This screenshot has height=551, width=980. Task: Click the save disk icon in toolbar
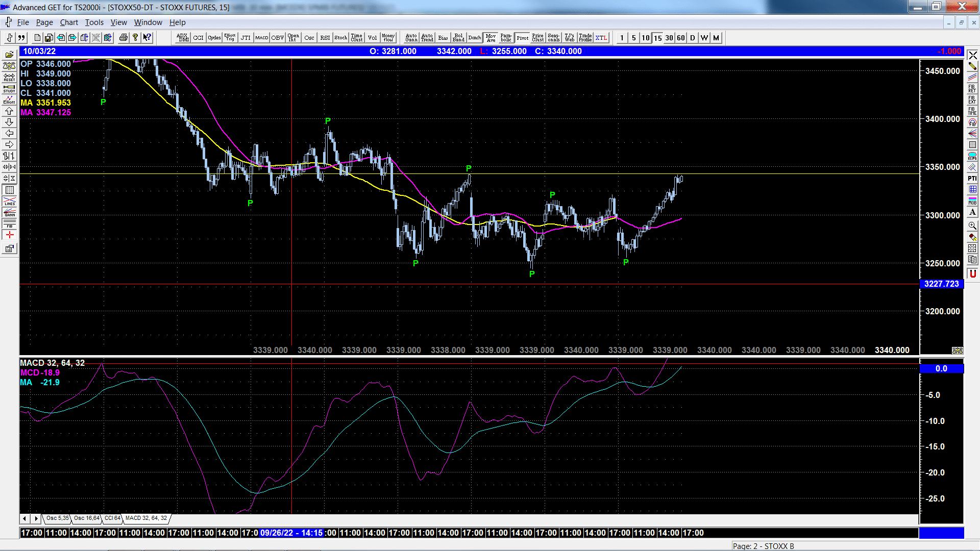49,38
